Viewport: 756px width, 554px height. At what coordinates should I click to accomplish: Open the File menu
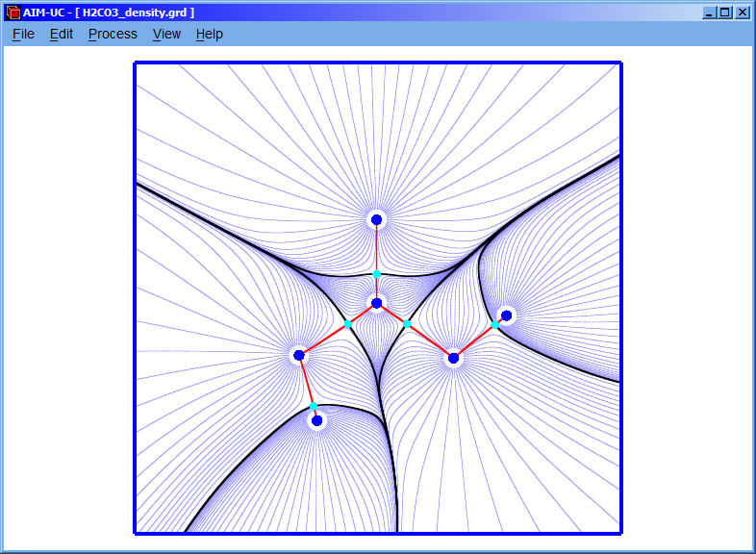[23, 34]
